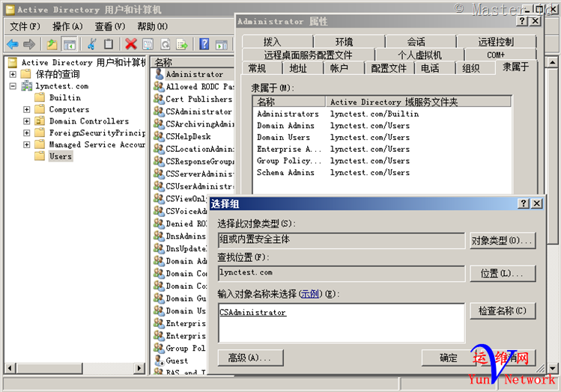Go up one level folder icon
Viewport: 561px width, 392px height.
[x=52, y=44]
